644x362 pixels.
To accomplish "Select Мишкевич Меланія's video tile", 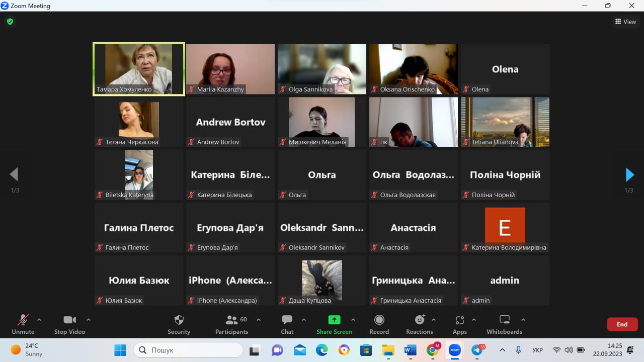I will pyautogui.click(x=322, y=122).
